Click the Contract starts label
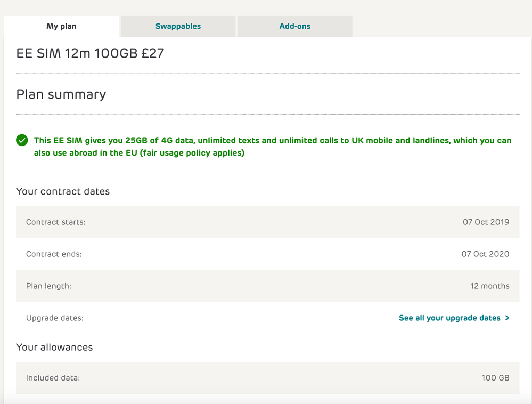 pos(56,222)
